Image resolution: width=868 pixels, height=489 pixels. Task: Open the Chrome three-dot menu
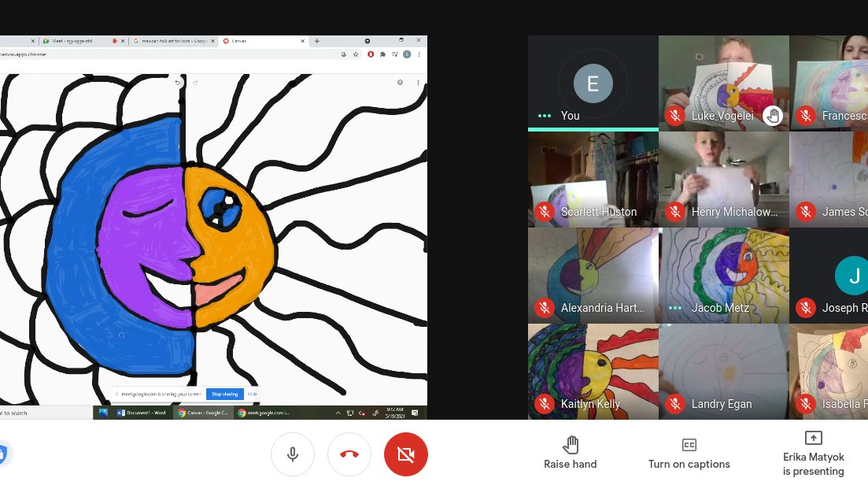click(x=419, y=54)
